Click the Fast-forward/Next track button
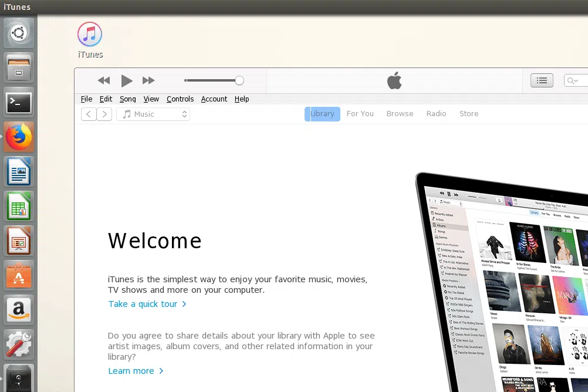Image resolution: width=588 pixels, height=392 pixels. [148, 80]
